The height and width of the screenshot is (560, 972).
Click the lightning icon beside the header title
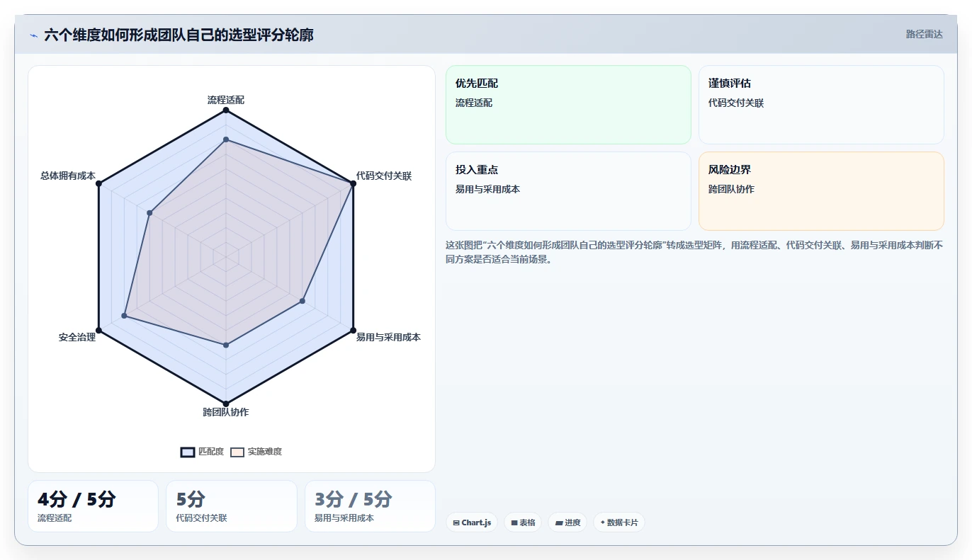(x=33, y=35)
